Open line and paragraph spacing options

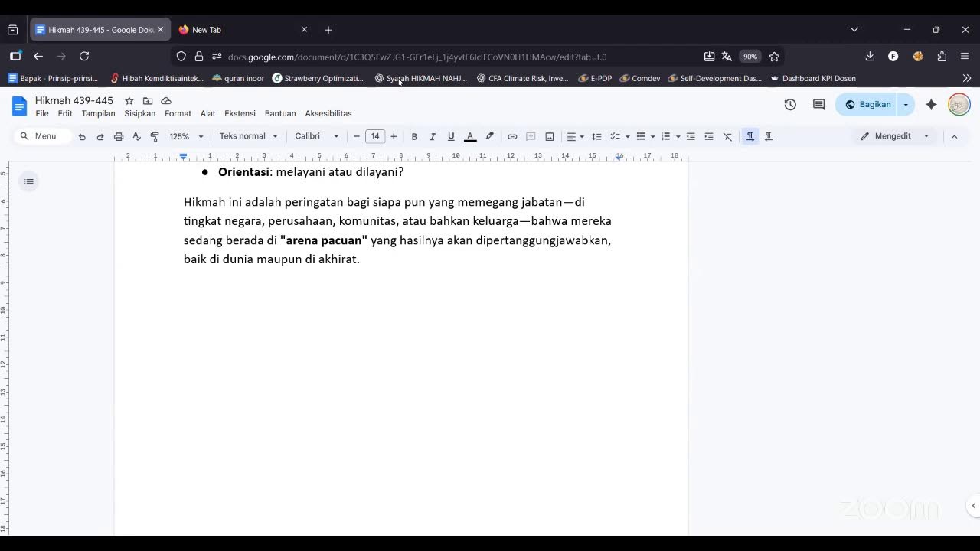tap(596, 136)
